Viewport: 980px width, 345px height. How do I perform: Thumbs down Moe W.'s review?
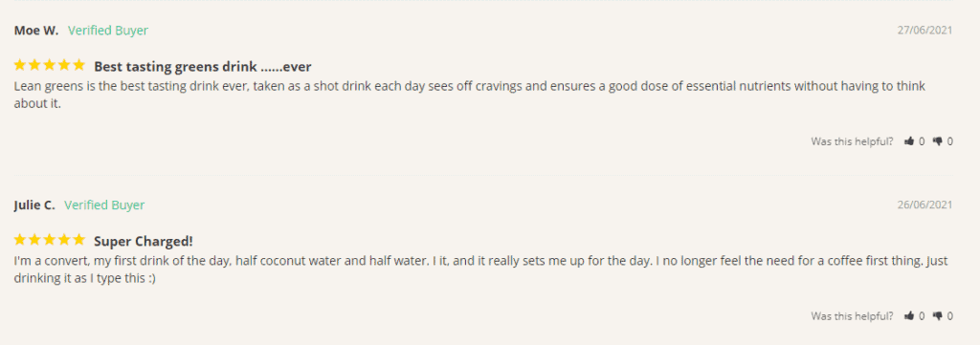938,141
